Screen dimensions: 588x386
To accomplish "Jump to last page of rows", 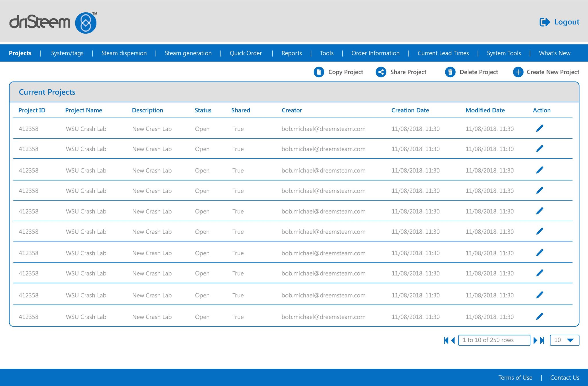I will [x=542, y=340].
